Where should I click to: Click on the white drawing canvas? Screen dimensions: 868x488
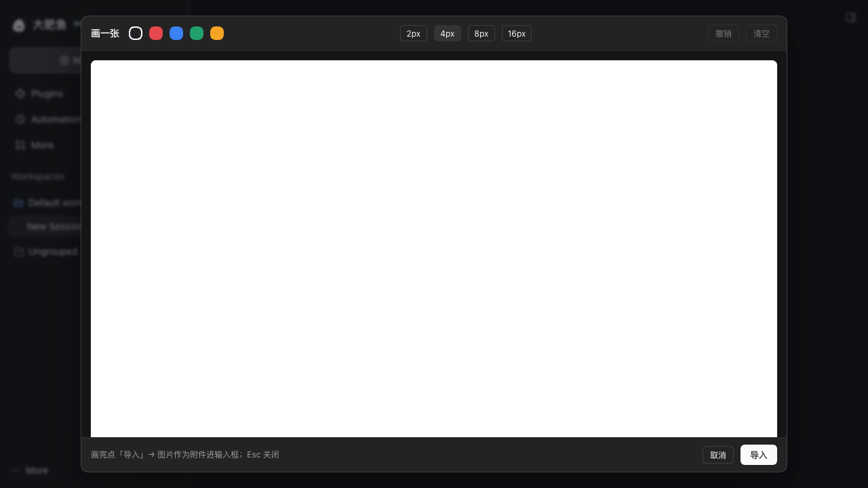(x=434, y=249)
